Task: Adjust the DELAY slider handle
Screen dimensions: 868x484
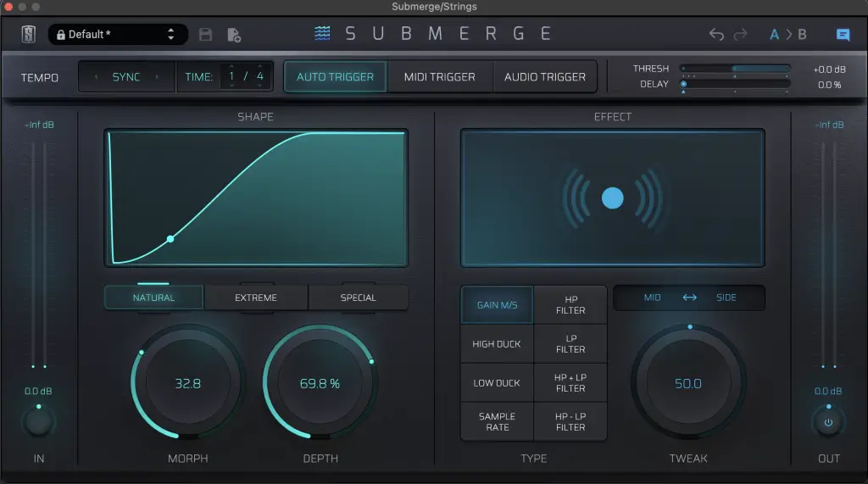Action: click(x=684, y=84)
